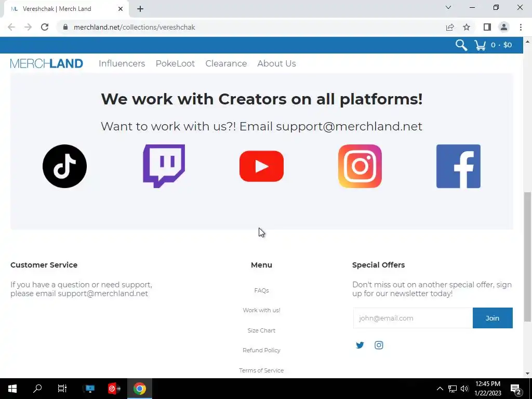Open the Refund Policy link
Viewport: 532px width, 399px height.
point(261,350)
